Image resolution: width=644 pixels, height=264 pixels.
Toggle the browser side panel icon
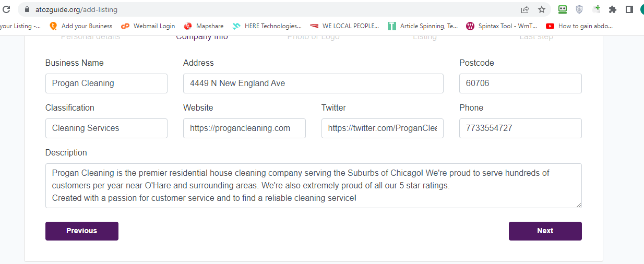(x=629, y=9)
